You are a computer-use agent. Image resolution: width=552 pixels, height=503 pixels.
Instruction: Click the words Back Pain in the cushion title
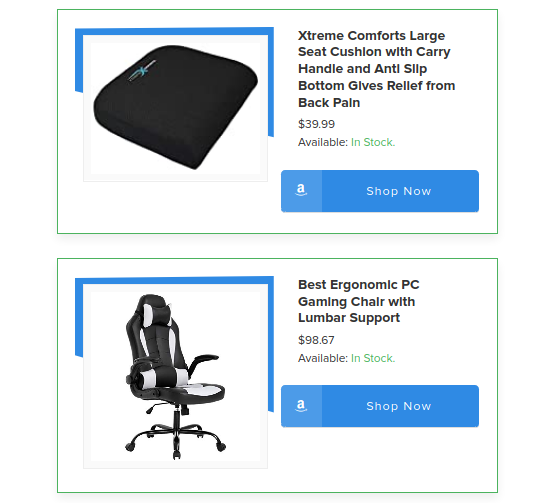[x=329, y=103]
